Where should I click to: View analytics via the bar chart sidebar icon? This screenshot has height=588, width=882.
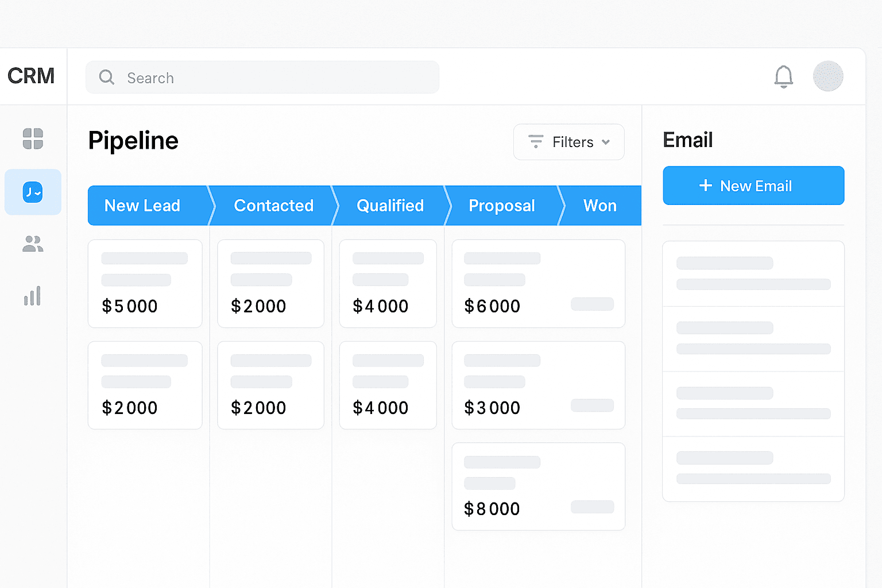tap(33, 296)
